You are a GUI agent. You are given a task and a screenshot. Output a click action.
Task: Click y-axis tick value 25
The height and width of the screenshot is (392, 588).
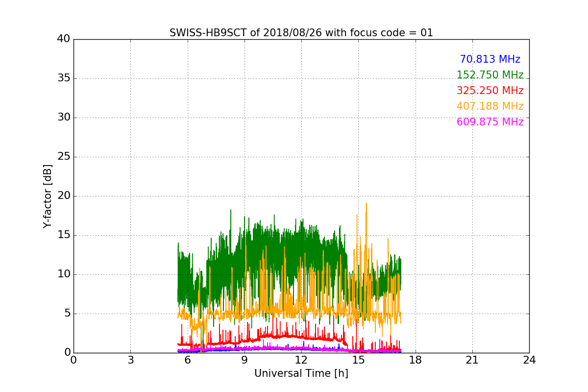tap(64, 157)
